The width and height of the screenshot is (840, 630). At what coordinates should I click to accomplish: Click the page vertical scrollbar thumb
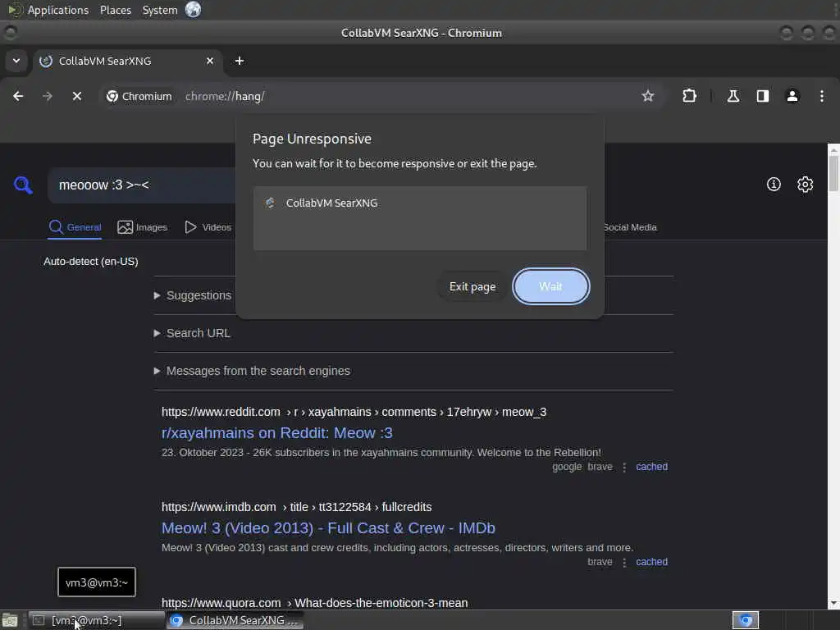click(x=833, y=172)
